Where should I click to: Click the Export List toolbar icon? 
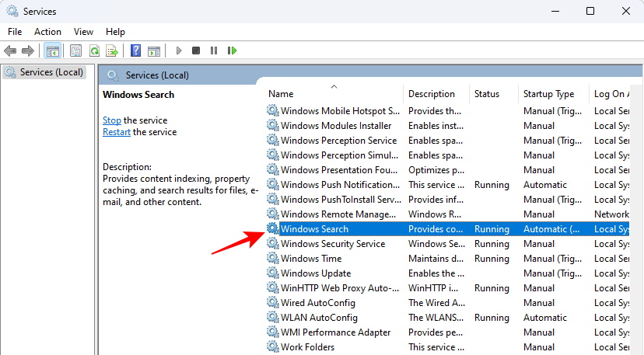tap(112, 51)
